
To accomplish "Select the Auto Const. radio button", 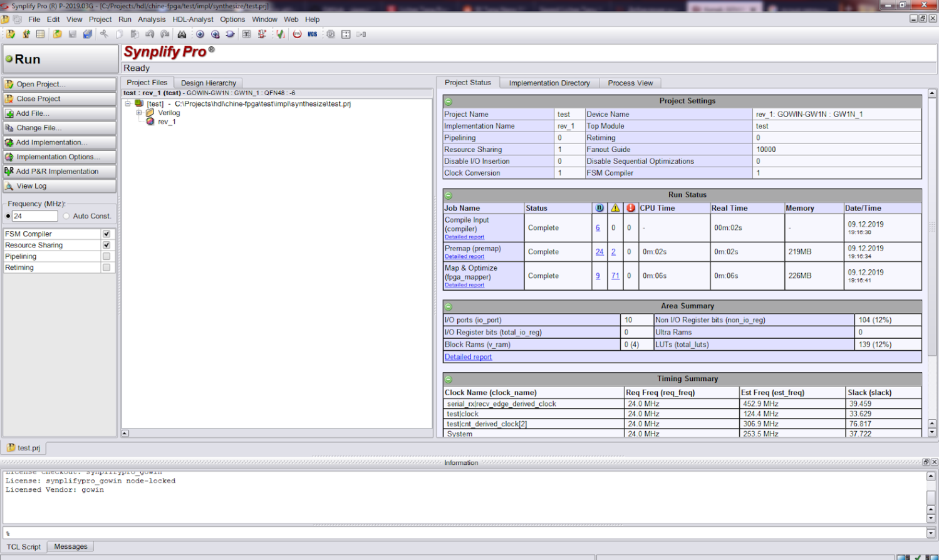I will tap(66, 216).
